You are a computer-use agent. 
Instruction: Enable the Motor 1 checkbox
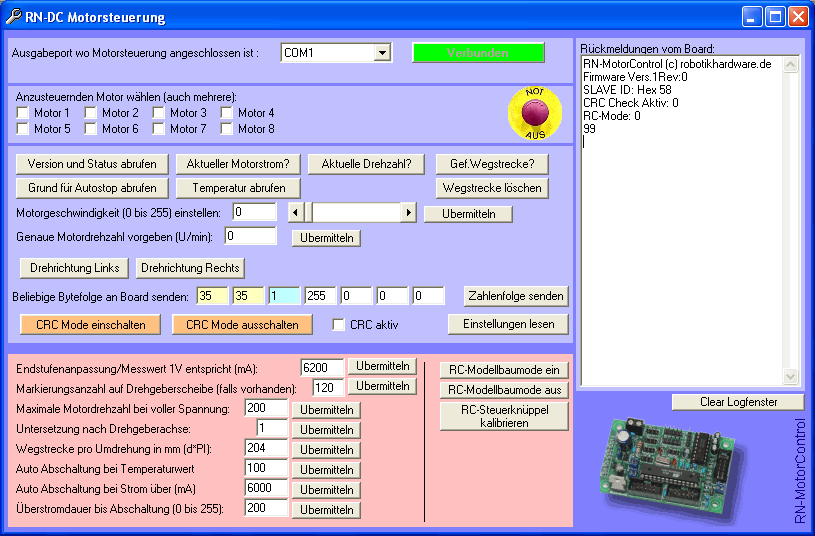[x=23, y=113]
